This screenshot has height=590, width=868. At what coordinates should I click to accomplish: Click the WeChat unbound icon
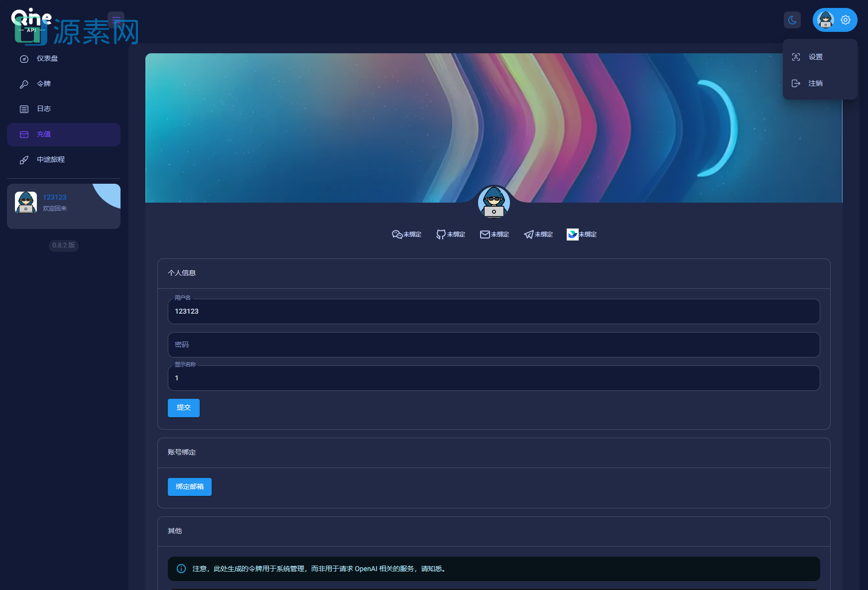[397, 235]
